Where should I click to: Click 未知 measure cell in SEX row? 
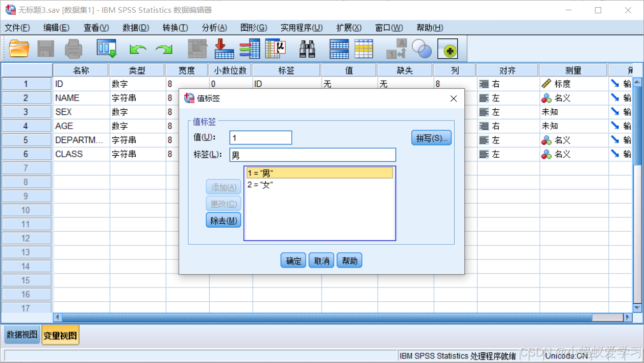coord(574,112)
